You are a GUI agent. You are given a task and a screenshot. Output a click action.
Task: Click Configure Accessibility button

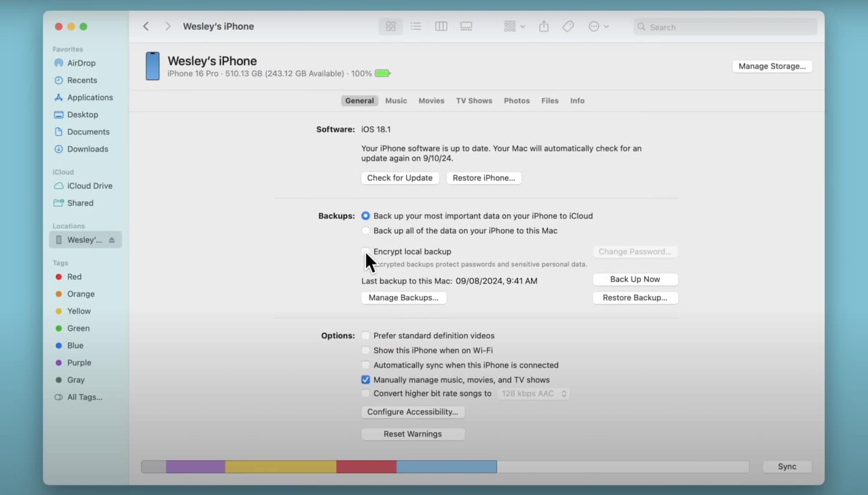click(x=413, y=412)
